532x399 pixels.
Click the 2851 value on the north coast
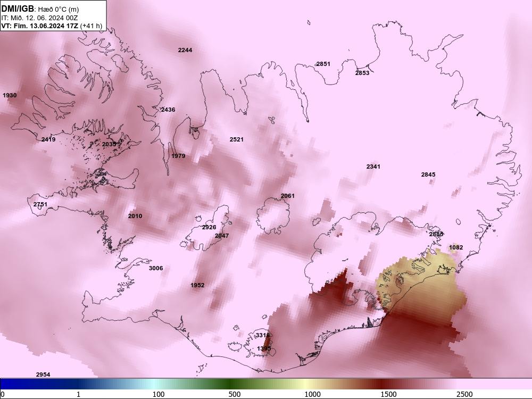click(x=323, y=64)
